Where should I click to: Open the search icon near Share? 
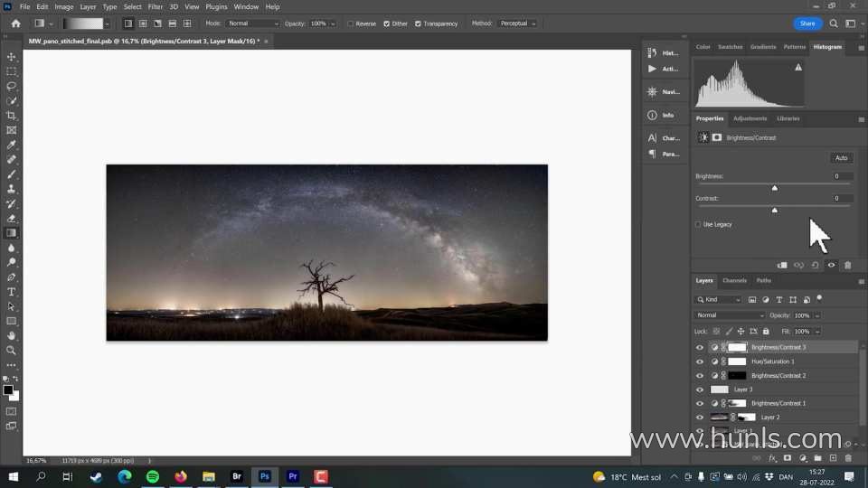(834, 23)
